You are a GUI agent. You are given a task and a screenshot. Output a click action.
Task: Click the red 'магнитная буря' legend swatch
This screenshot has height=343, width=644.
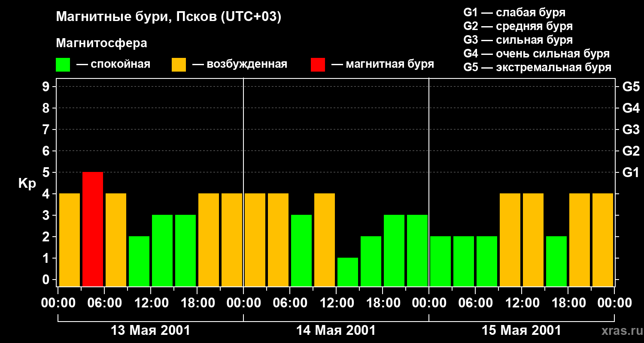(x=318, y=65)
